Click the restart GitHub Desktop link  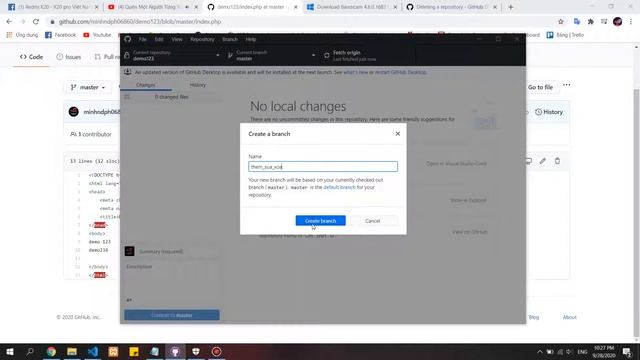(400, 72)
